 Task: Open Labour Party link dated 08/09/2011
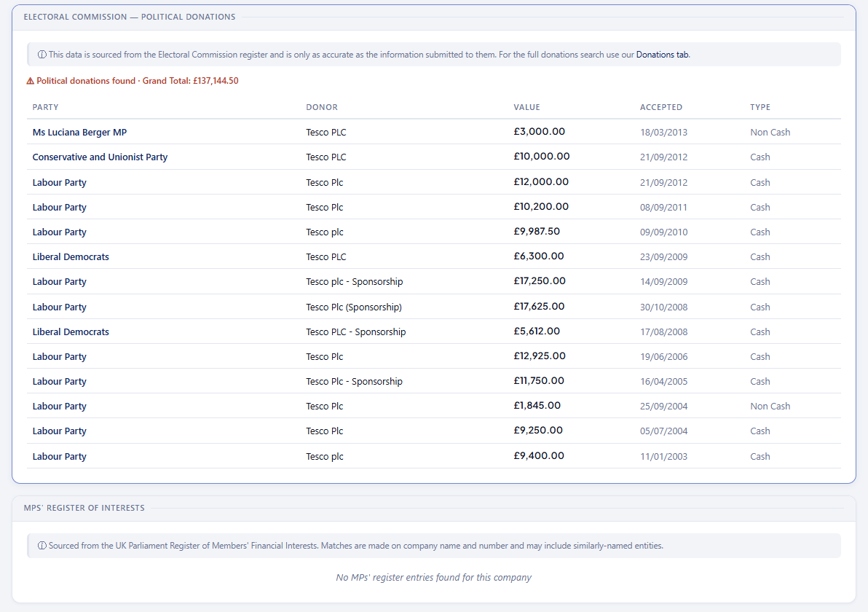pos(59,207)
